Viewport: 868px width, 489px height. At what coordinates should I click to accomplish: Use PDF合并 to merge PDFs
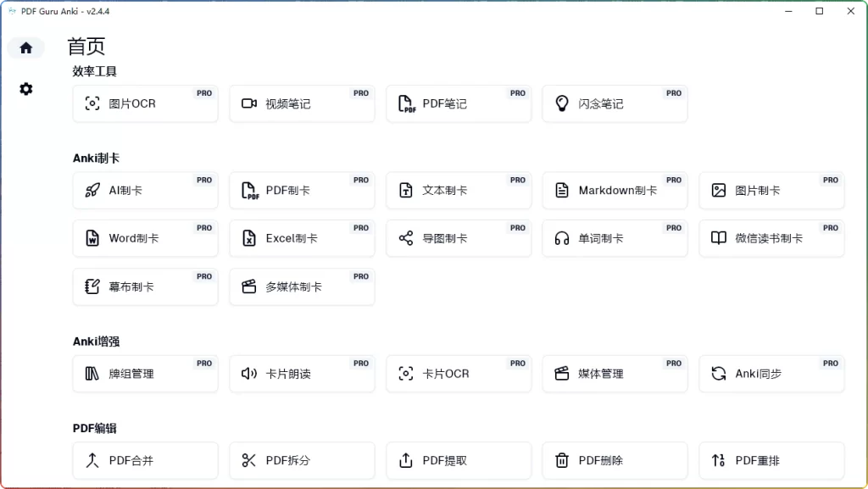tap(145, 460)
